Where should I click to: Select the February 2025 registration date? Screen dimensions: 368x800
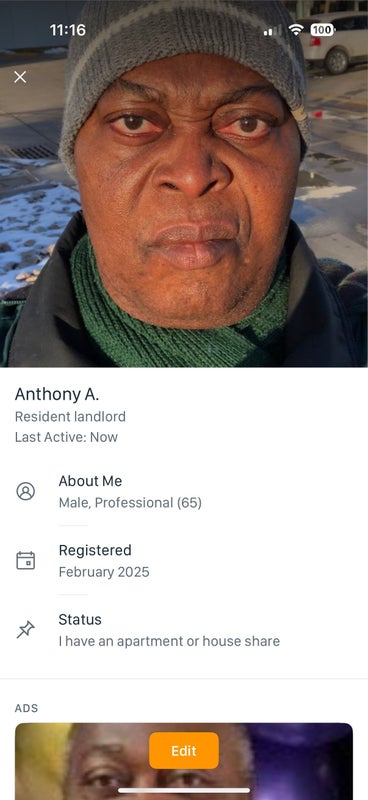click(x=104, y=572)
